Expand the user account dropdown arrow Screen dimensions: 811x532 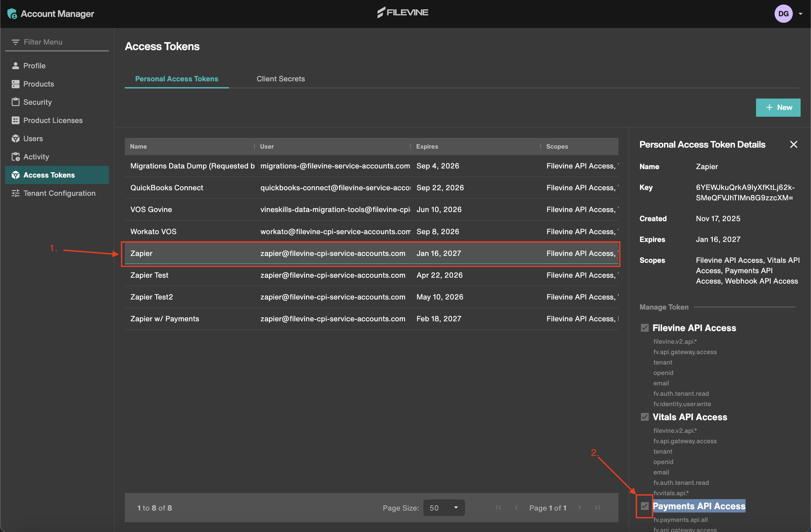click(x=801, y=14)
